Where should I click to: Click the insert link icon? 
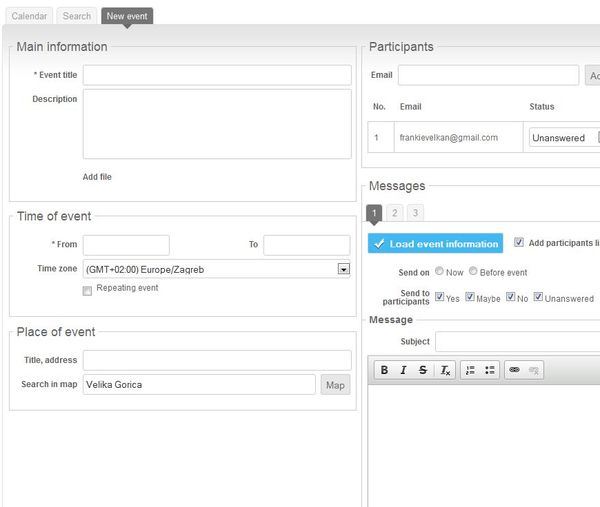tap(515, 370)
